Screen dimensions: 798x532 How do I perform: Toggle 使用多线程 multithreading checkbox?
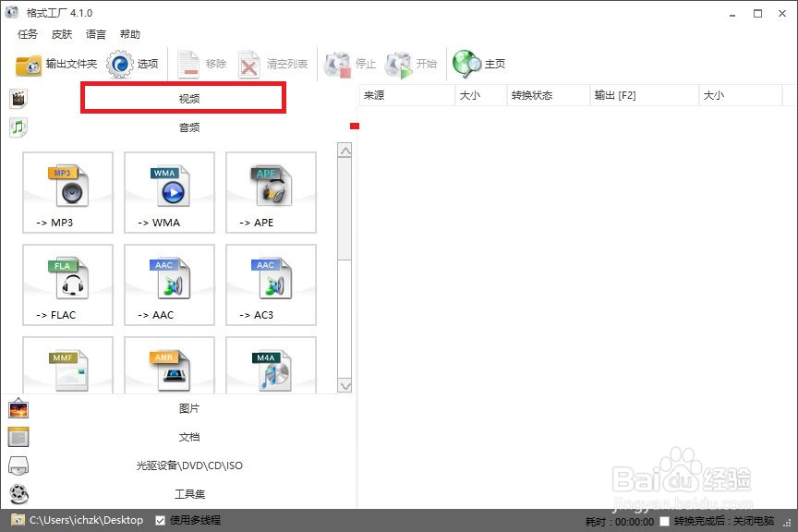pos(160,520)
